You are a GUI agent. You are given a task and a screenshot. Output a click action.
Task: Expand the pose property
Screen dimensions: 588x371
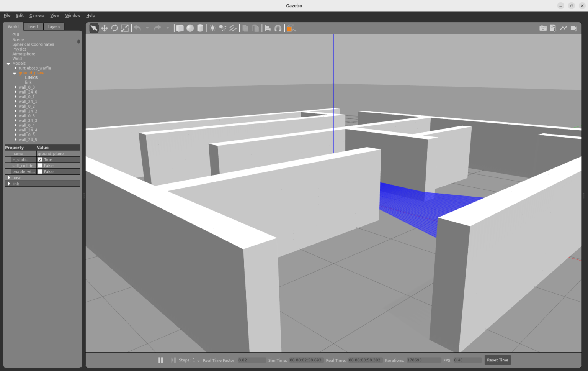(9, 177)
